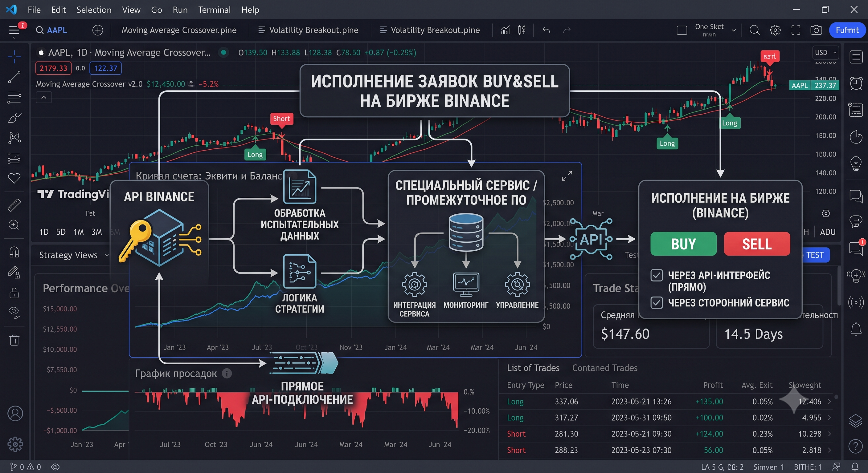
Task: Click the redo arrow
Action: [567, 30]
